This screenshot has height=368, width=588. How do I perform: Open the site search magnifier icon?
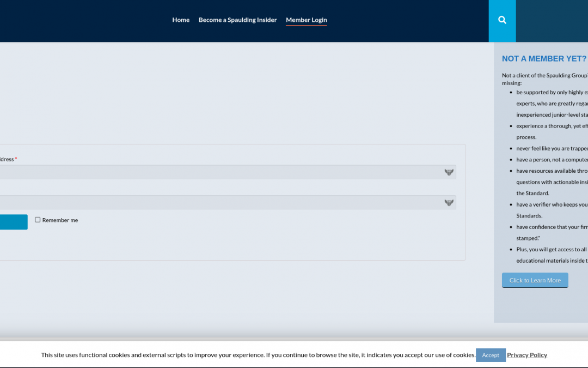click(502, 20)
